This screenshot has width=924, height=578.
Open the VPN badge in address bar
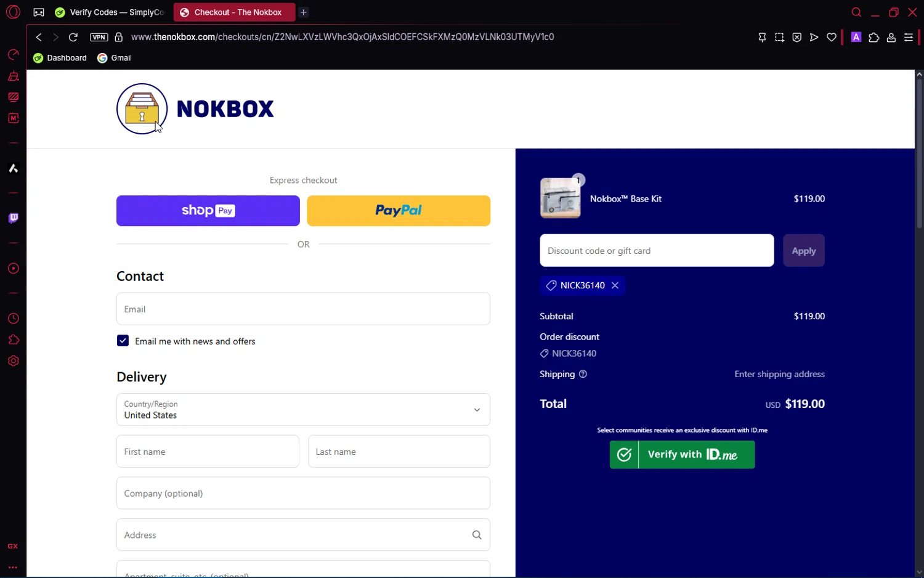coord(99,37)
